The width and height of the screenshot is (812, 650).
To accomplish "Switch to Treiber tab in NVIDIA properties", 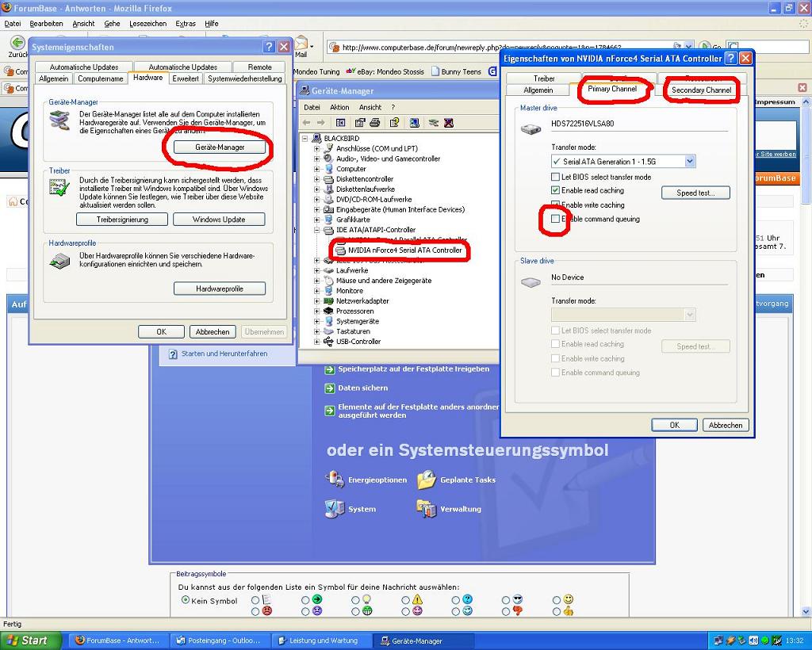I will pyautogui.click(x=544, y=78).
